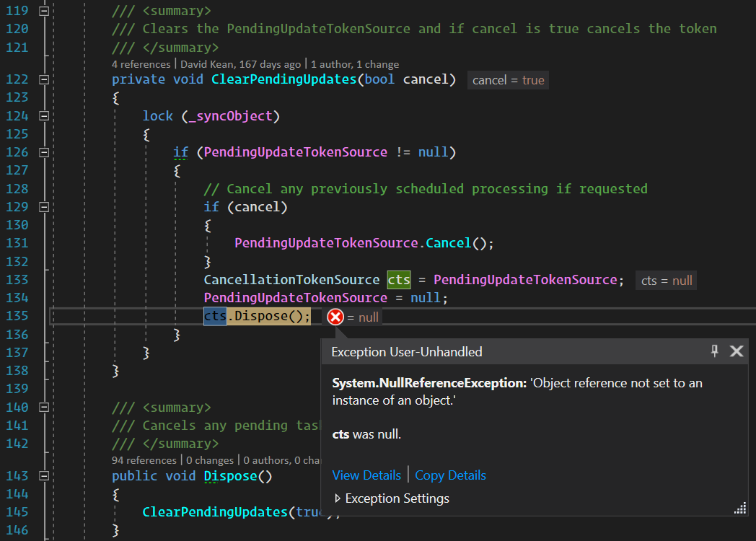Click the 'cancel = true' inline value hint

508,80
